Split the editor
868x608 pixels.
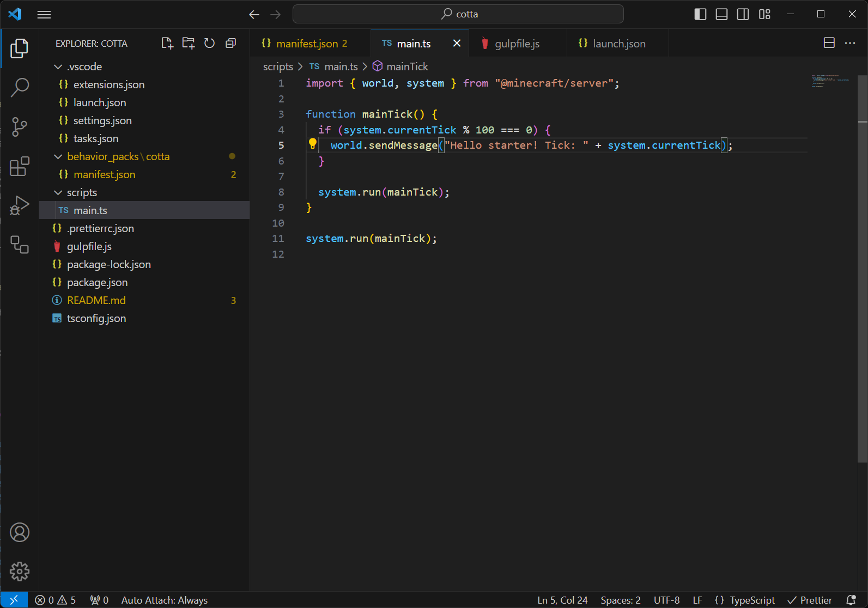[829, 43]
